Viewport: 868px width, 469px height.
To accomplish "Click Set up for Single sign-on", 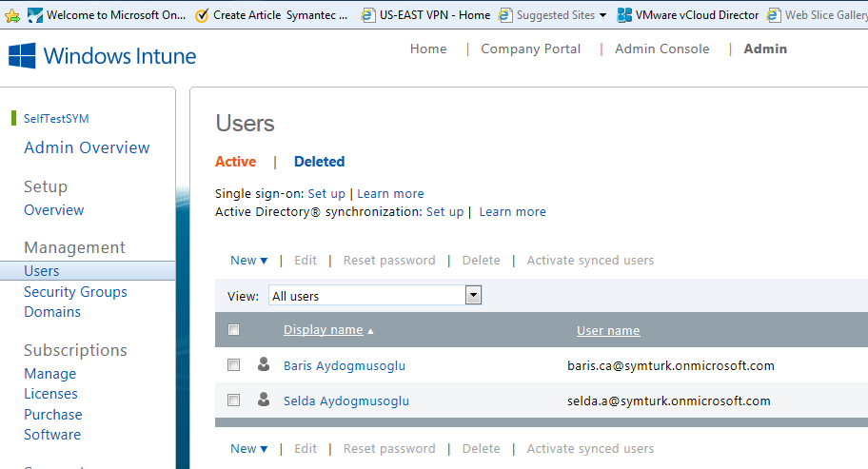I will pyautogui.click(x=326, y=193).
